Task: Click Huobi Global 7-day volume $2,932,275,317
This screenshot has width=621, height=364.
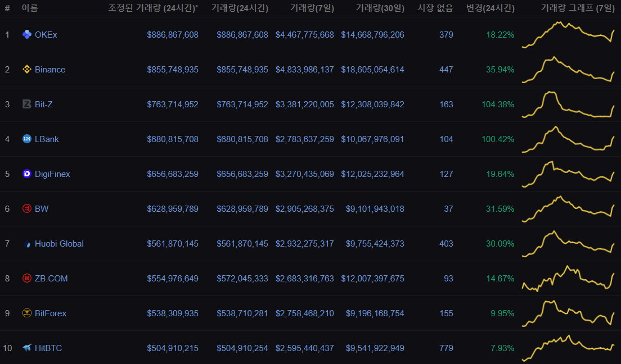Action: tap(304, 244)
